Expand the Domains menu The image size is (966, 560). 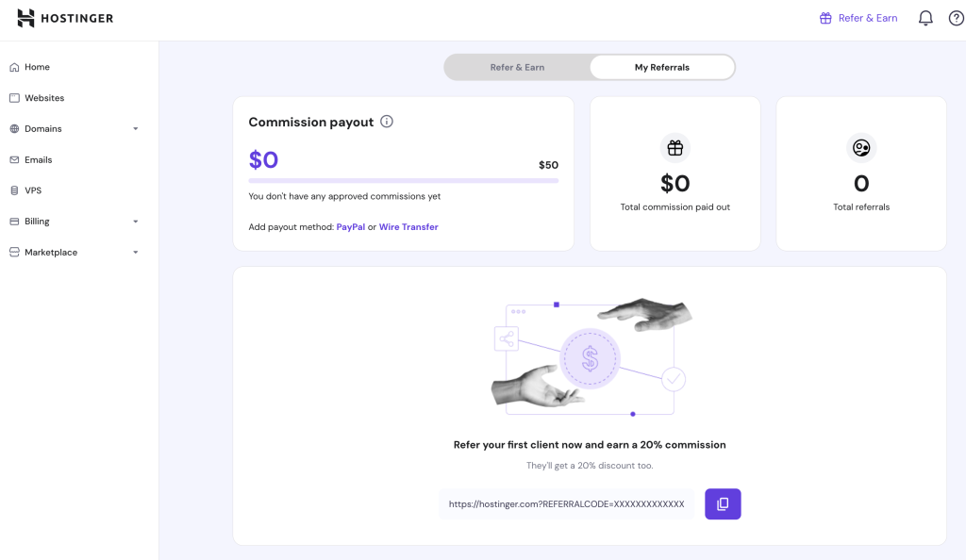135,128
